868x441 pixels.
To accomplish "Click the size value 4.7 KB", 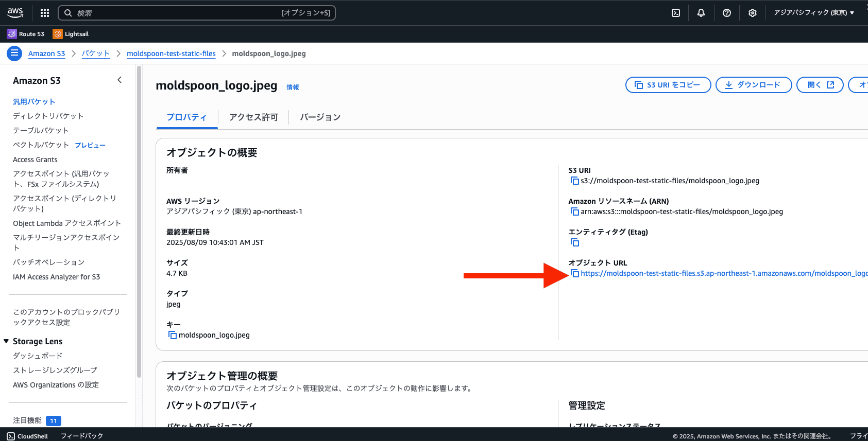I will coord(177,273).
